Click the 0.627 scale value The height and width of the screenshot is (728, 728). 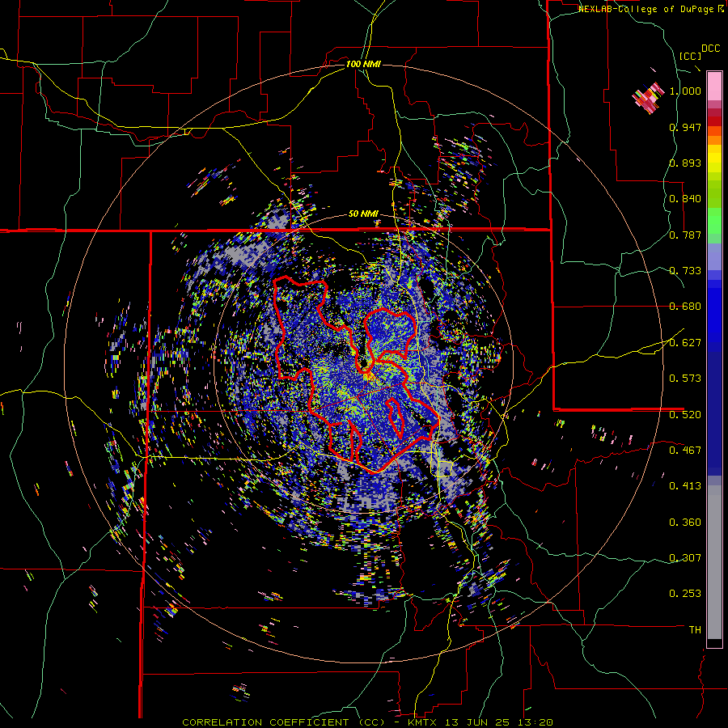pyautogui.click(x=685, y=343)
